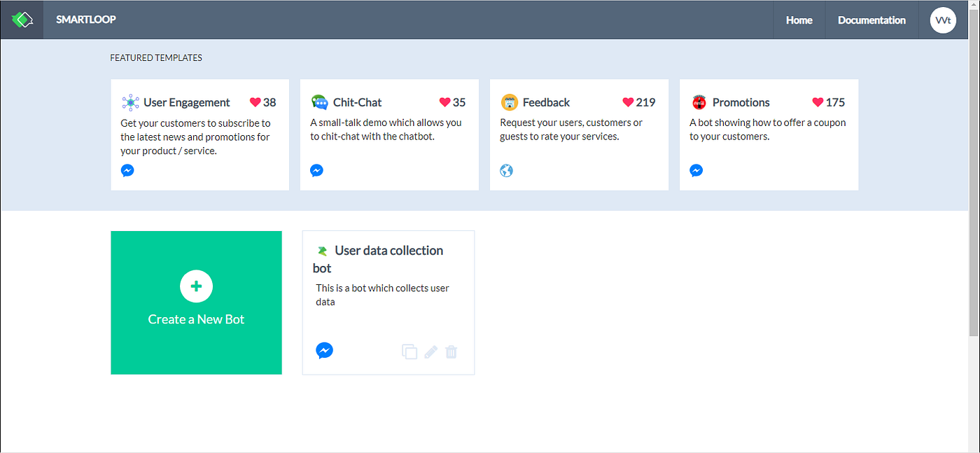The width and height of the screenshot is (980, 453).
Task: Open the User data collection bot title
Action: tap(378, 259)
